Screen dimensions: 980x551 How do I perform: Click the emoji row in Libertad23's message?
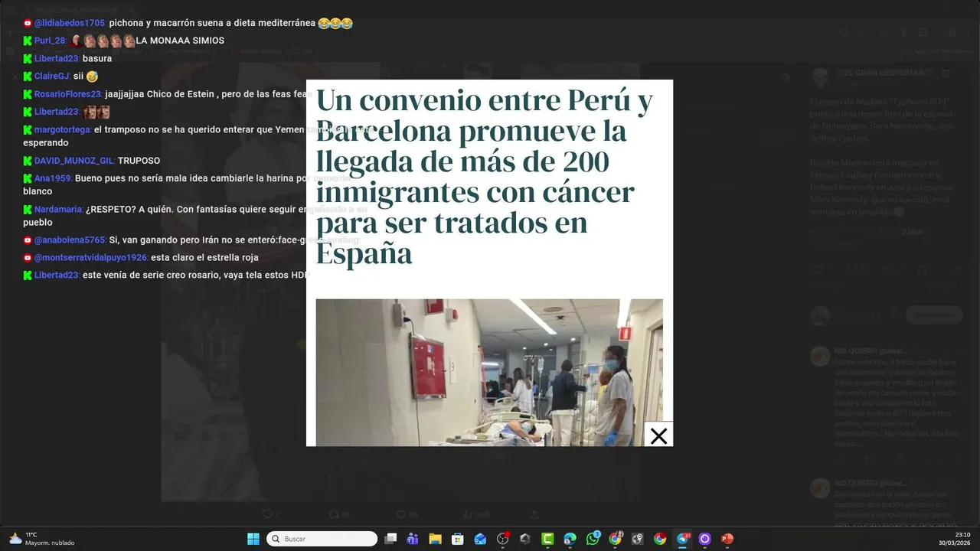pos(96,112)
